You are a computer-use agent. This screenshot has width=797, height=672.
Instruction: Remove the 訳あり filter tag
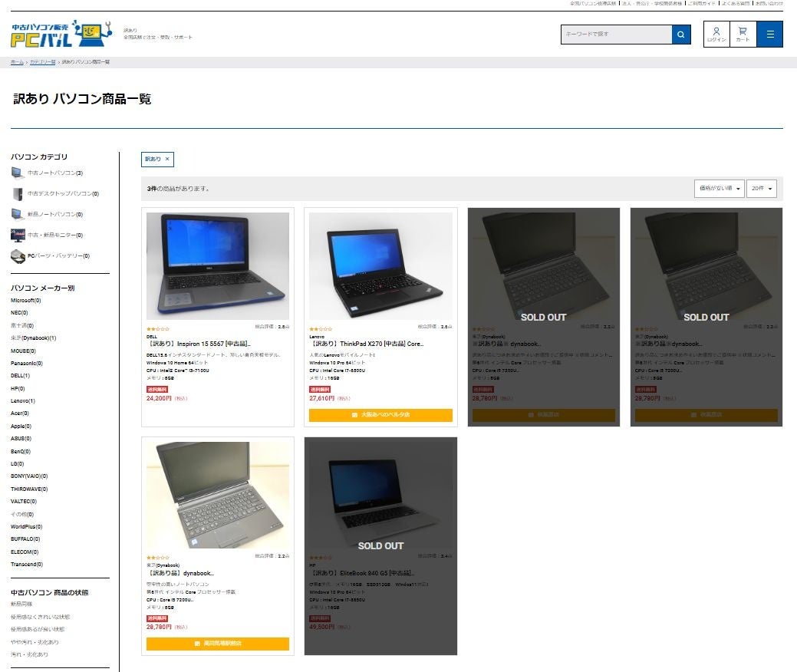point(167,159)
